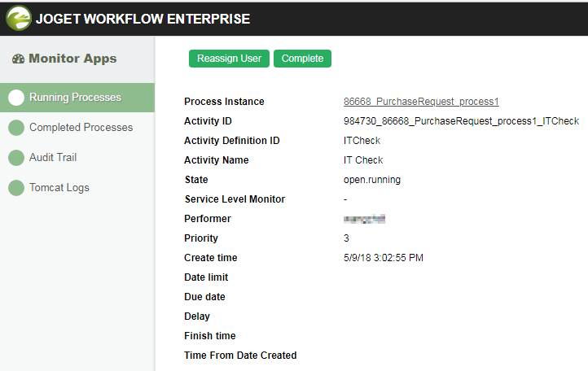Open 86668_PurchaseRequest_process1 process instance link
The image size is (588, 371).
421,102
